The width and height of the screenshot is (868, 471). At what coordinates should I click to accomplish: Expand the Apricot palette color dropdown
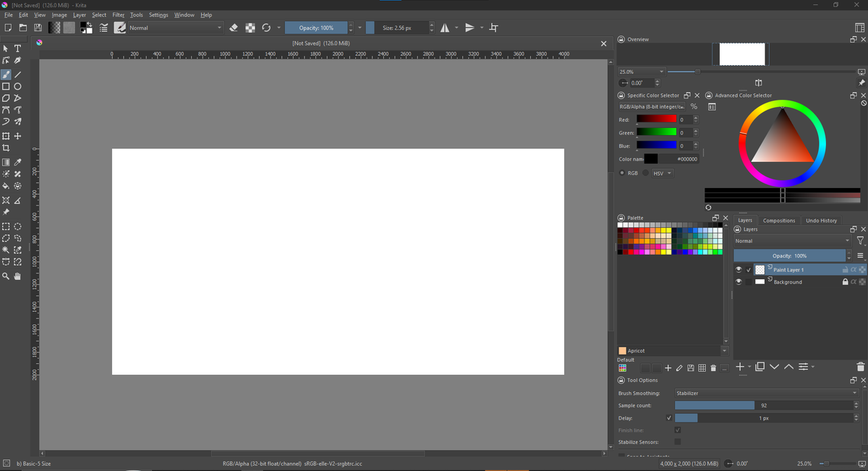click(x=725, y=351)
